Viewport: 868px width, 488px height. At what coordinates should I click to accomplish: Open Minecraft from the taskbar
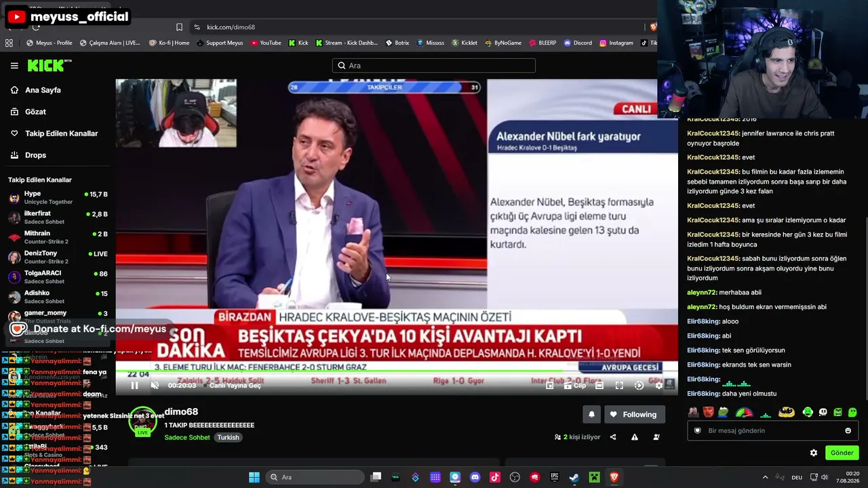tap(594, 477)
